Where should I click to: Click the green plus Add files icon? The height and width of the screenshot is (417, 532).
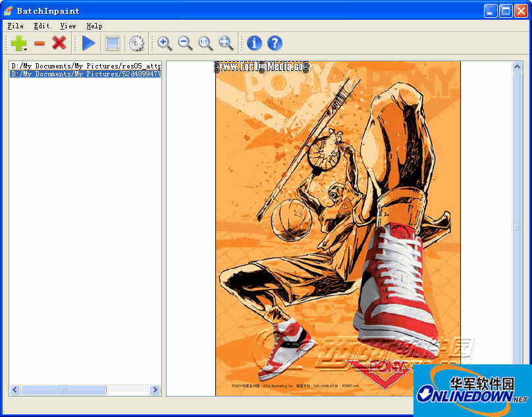tap(18, 43)
